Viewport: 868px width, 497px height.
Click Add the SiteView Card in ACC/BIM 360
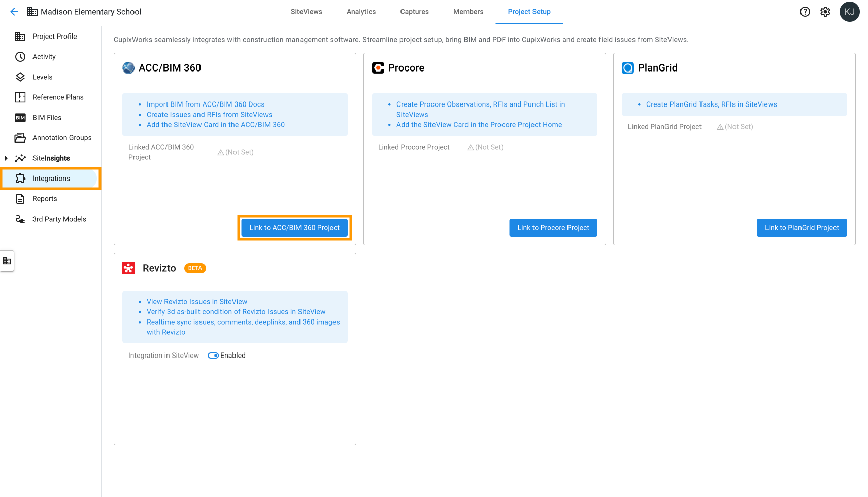[216, 125]
